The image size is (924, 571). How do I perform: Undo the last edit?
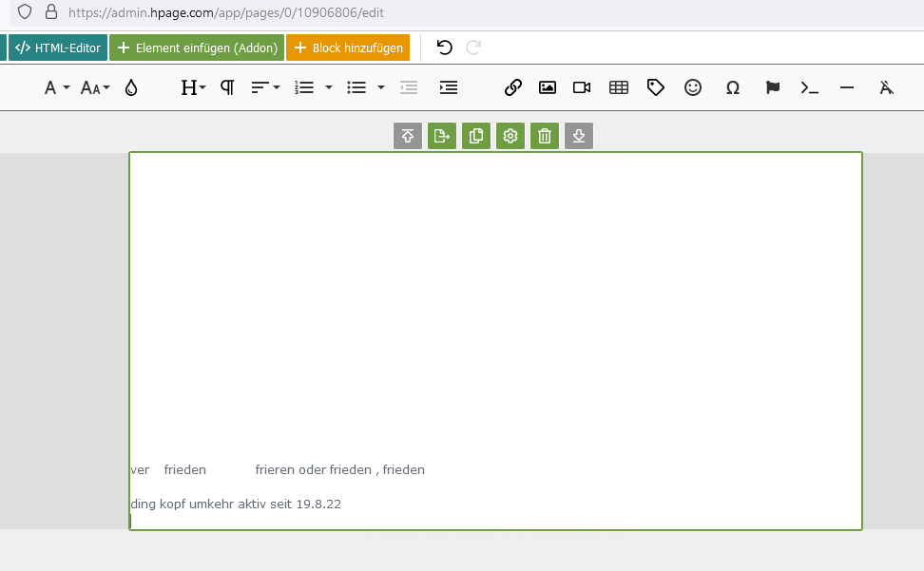coord(444,48)
